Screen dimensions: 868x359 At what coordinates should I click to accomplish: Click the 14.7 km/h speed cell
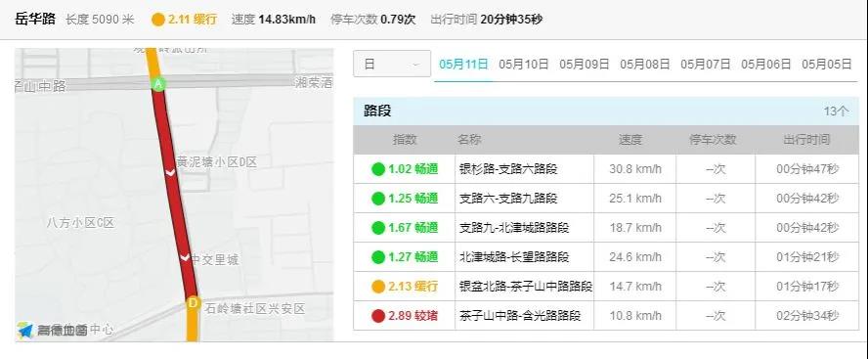(635, 287)
